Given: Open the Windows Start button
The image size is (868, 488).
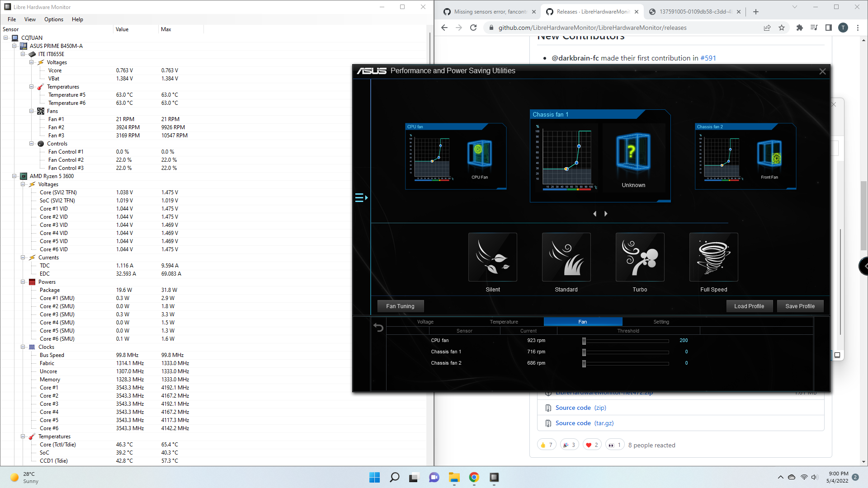Looking at the screenshot, I should point(374,477).
